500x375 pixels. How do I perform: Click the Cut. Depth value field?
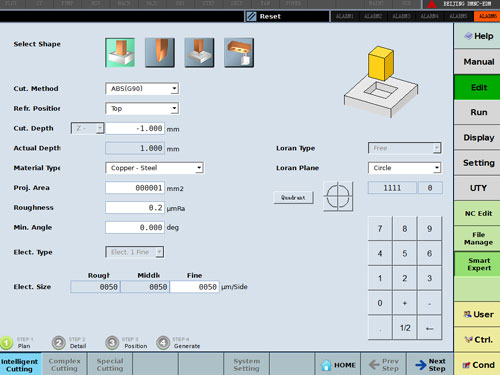tap(135, 128)
